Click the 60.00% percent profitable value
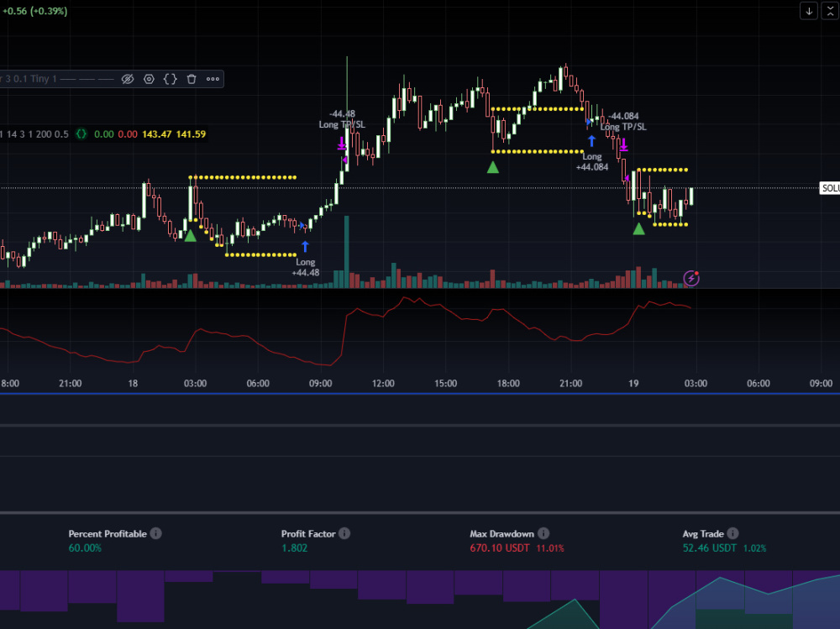Screen dimensions: 840x629 click(85, 548)
